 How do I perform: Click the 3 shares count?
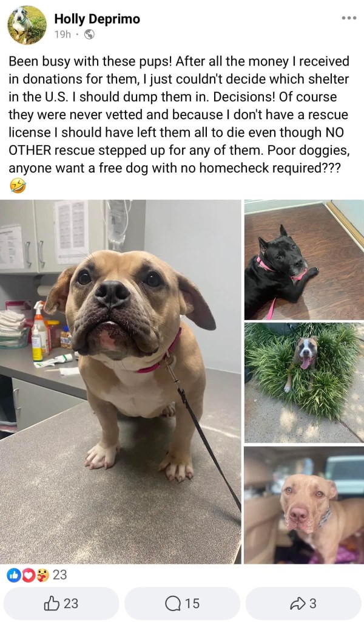pyautogui.click(x=313, y=603)
